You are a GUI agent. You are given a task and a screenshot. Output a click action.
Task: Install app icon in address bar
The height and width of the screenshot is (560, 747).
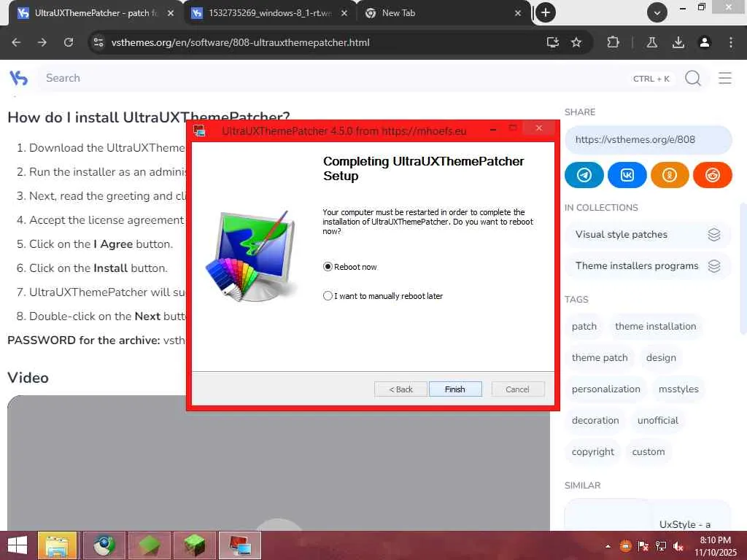pyautogui.click(x=553, y=42)
